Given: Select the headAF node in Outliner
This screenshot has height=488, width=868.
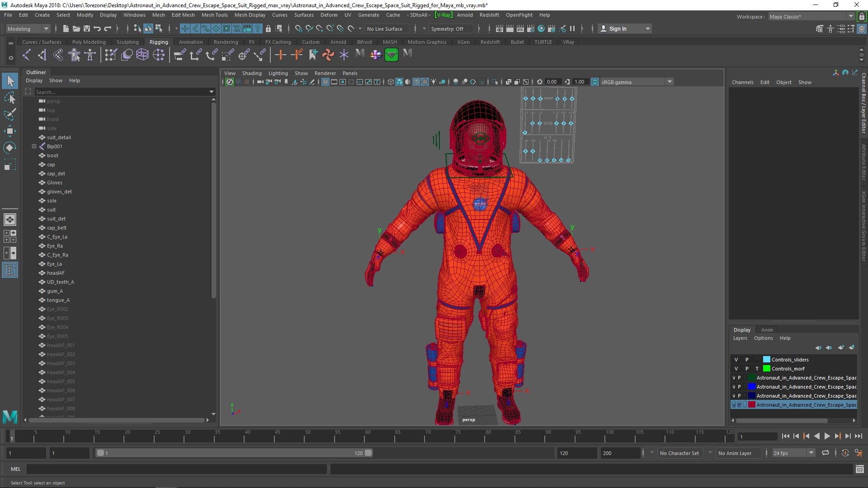Looking at the screenshot, I should 56,273.
